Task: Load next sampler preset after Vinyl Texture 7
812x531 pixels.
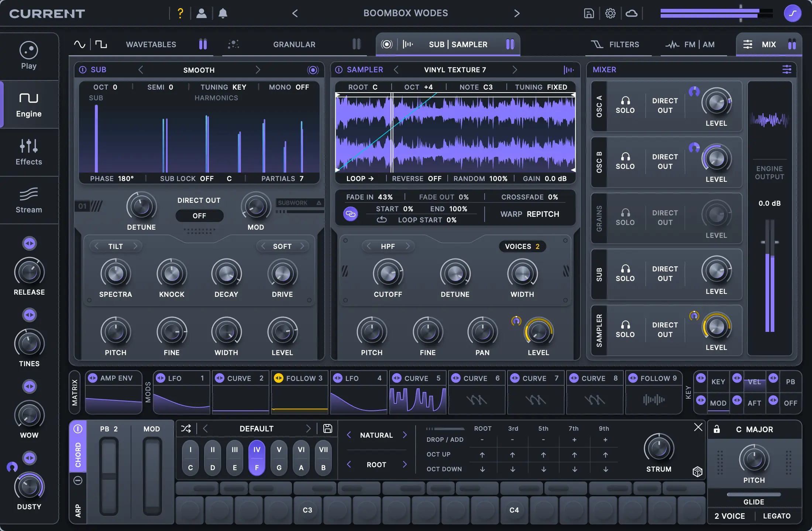Action: point(515,69)
